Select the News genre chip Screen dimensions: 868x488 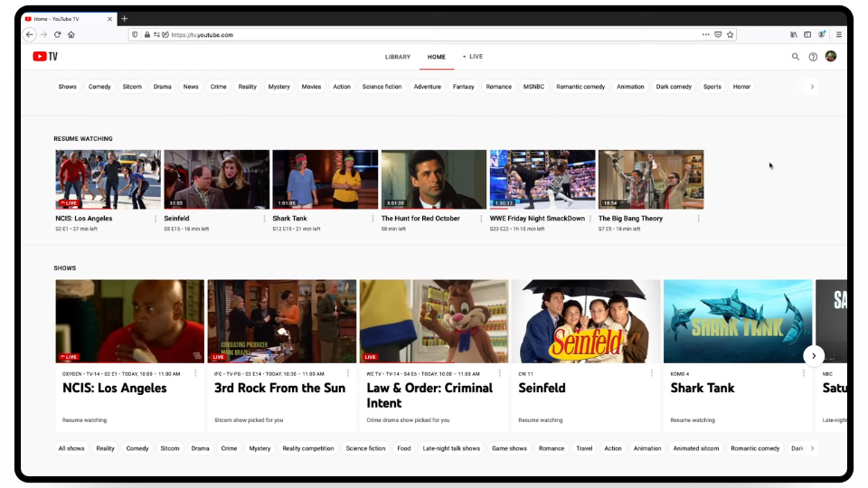click(191, 87)
